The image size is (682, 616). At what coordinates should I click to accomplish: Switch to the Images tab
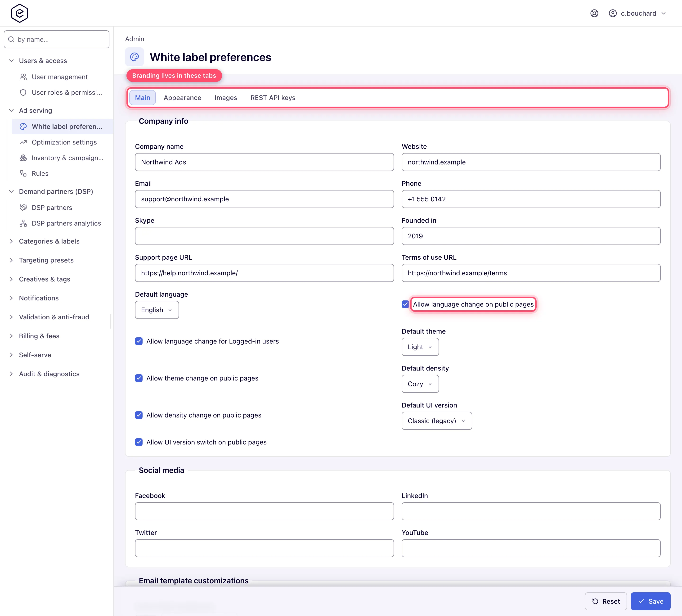(x=226, y=98)
